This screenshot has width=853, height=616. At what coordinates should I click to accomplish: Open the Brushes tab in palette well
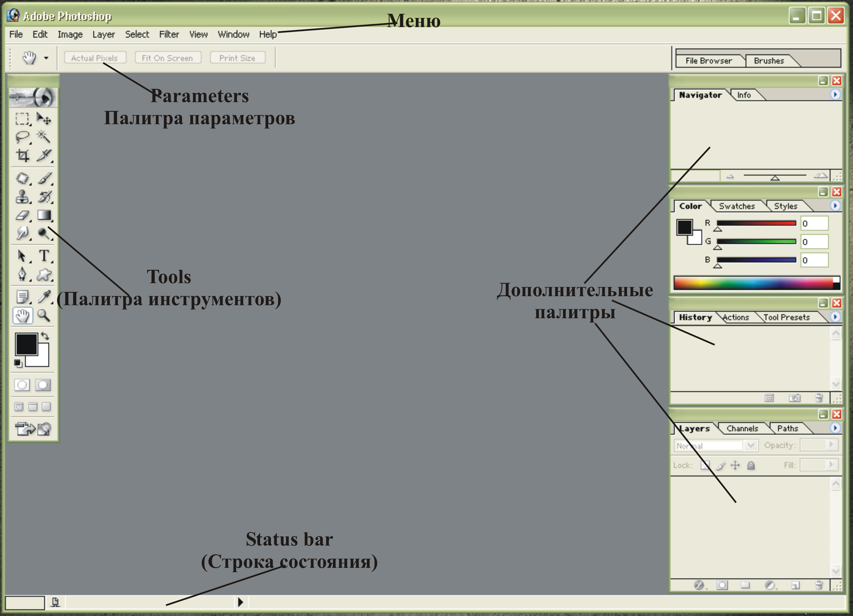click(x=769, y=61)
